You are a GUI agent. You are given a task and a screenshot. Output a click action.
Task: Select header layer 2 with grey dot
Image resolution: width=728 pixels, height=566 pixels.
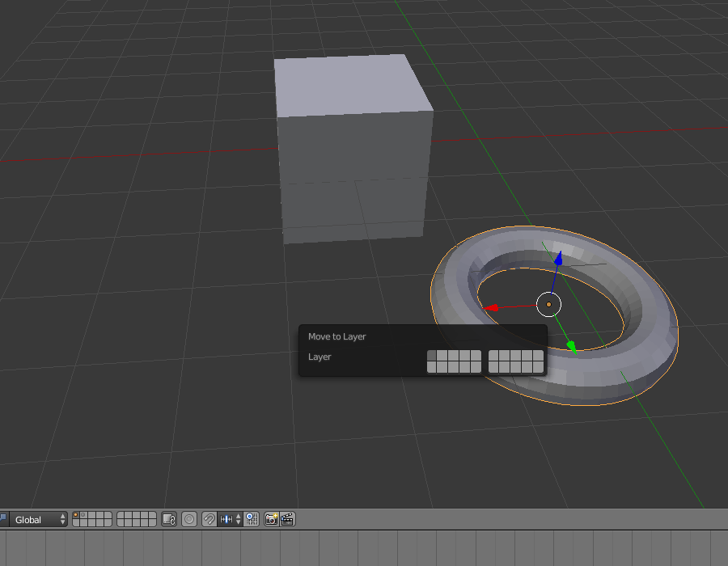[84, 516]
